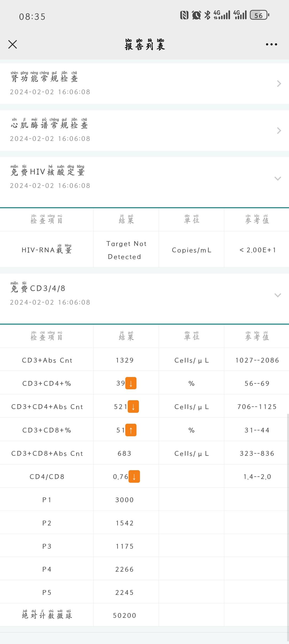Image resolution: width=289 pixels, height=644 pixels.
Task: Tap the Target Not Detected result cell
Action: 126,250
